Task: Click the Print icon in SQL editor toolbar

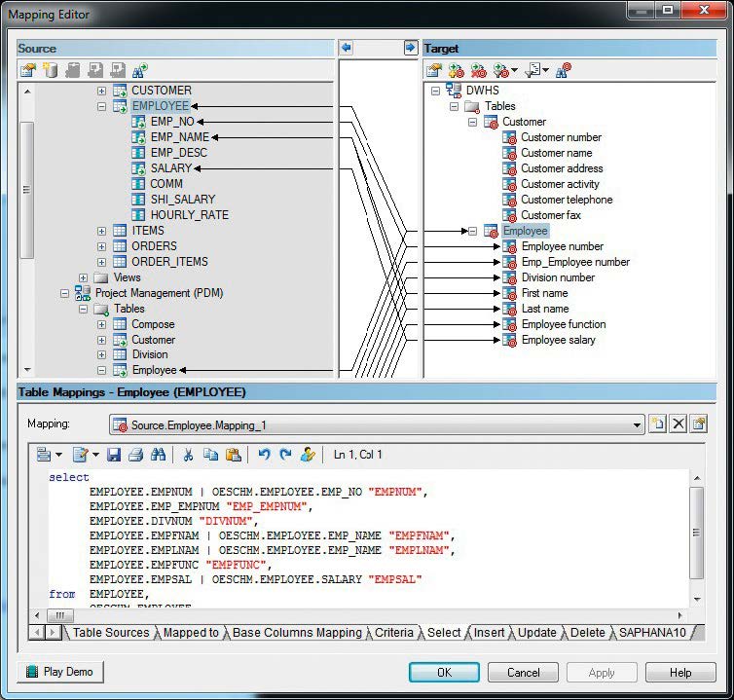Action: (135, 455)
